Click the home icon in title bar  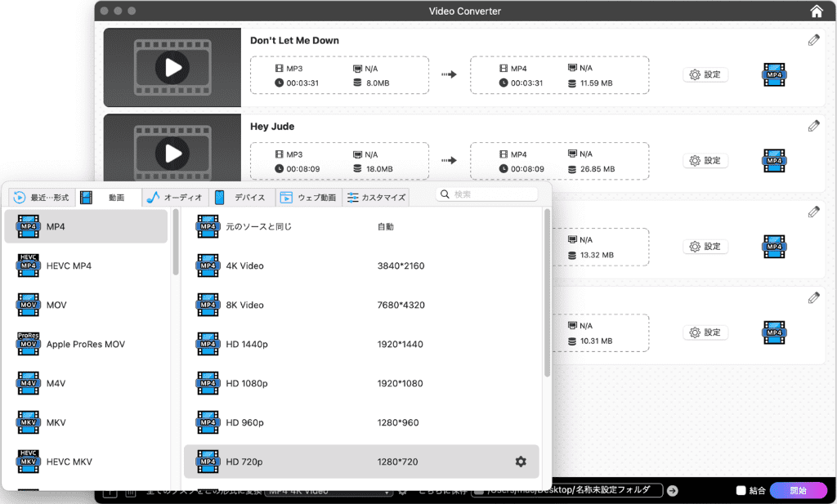[816, 11]
